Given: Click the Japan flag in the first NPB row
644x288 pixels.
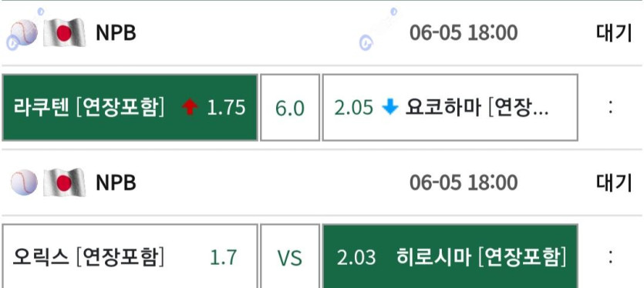Looking at the screenshot, I should [65, 32].
